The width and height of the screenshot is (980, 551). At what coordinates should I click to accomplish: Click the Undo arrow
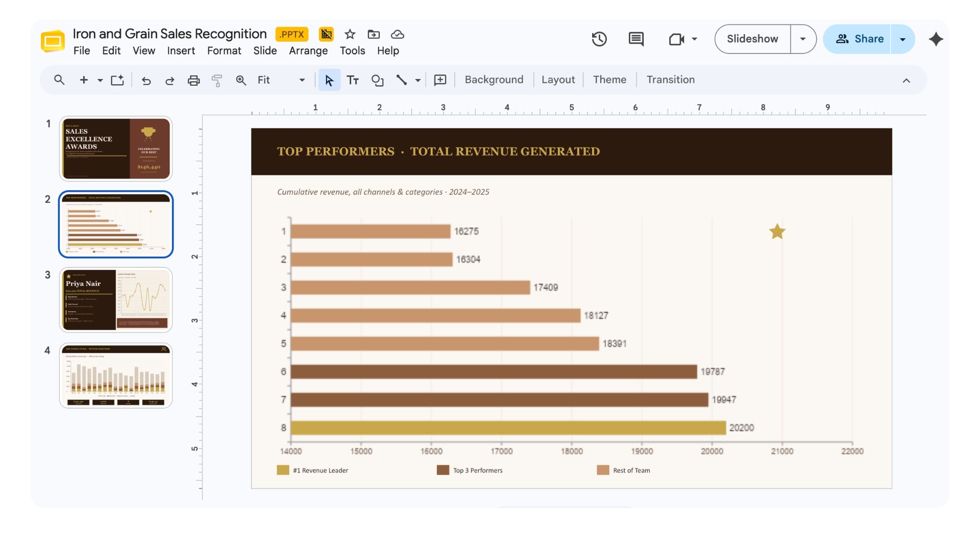pos(146,80)
